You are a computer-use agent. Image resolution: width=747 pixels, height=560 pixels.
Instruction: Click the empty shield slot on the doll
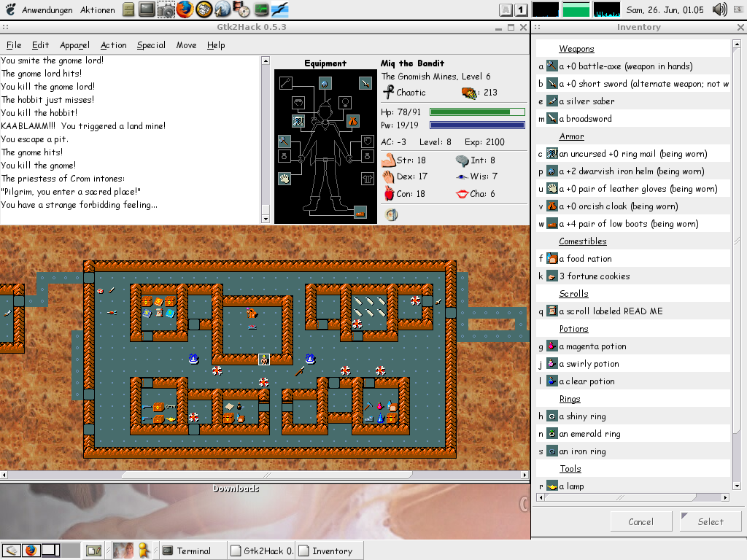(x=367, y=140)
